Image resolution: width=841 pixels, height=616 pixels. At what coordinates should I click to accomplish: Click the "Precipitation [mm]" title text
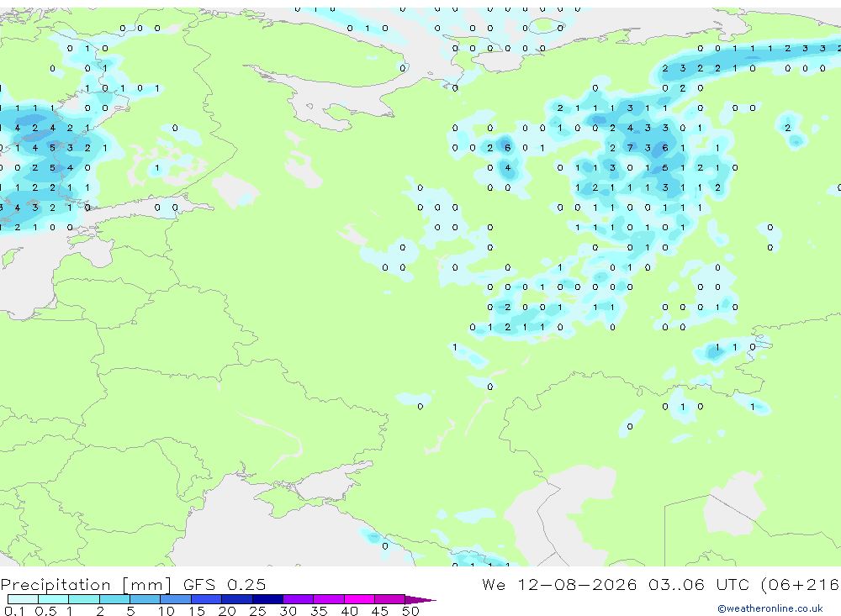[x=86, y=584]
